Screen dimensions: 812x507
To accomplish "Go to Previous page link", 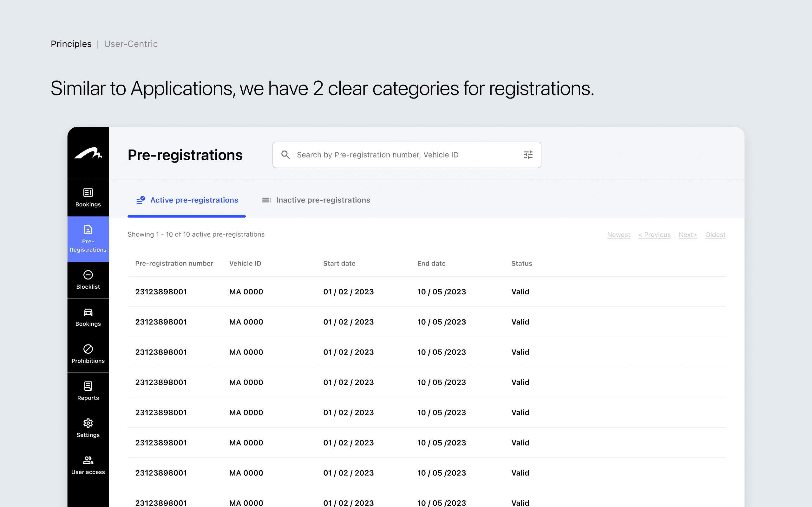I will (x=654, y=235).
